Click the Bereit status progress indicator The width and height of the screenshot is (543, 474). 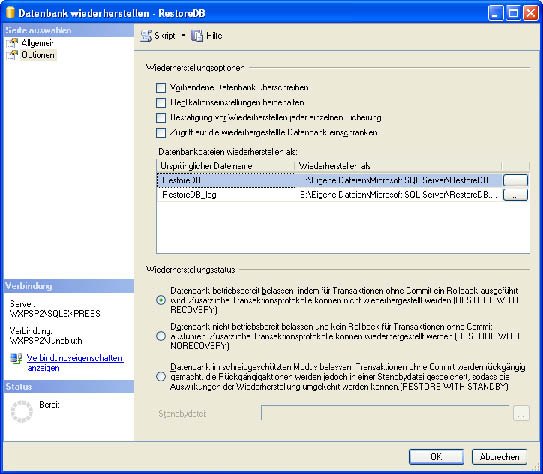[x=21, y=412]
